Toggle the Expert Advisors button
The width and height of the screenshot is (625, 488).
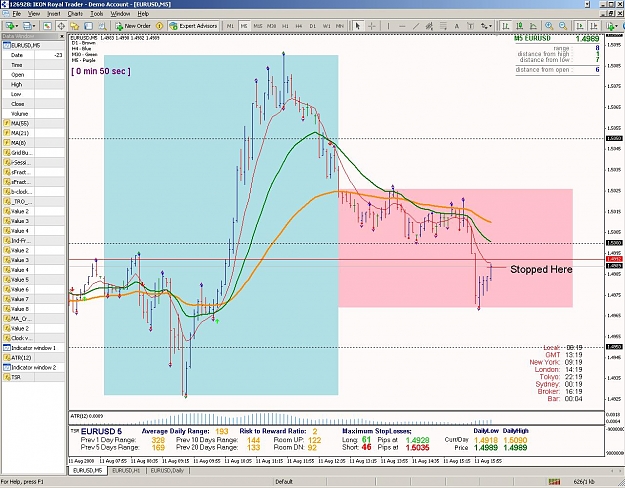193,26
